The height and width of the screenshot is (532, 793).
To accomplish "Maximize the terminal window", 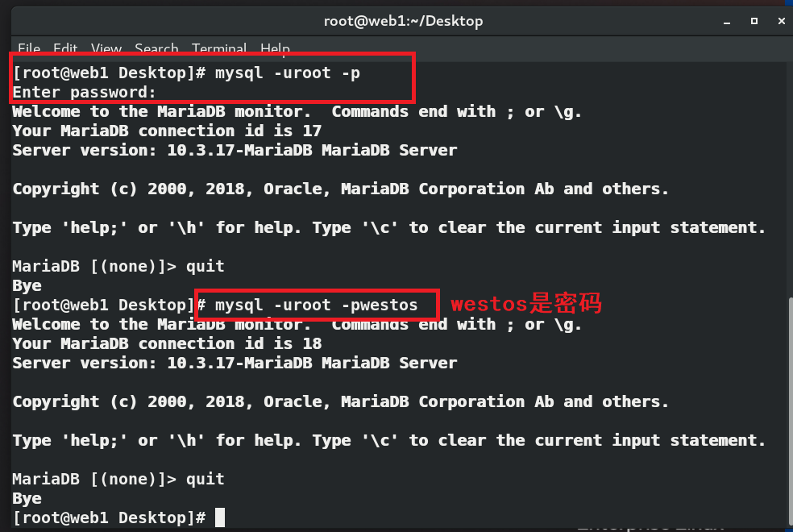I will (x=754, y=21).
